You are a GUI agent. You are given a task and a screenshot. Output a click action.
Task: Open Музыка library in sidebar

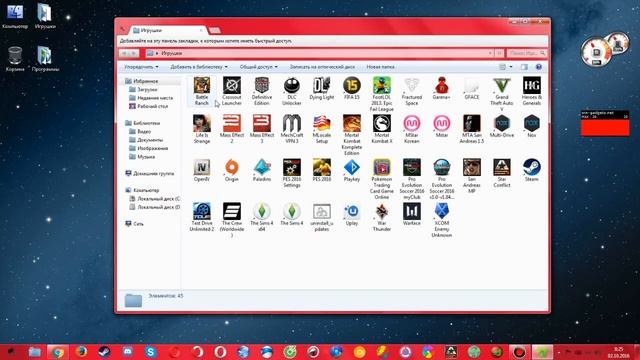click(x=142, y=156)
